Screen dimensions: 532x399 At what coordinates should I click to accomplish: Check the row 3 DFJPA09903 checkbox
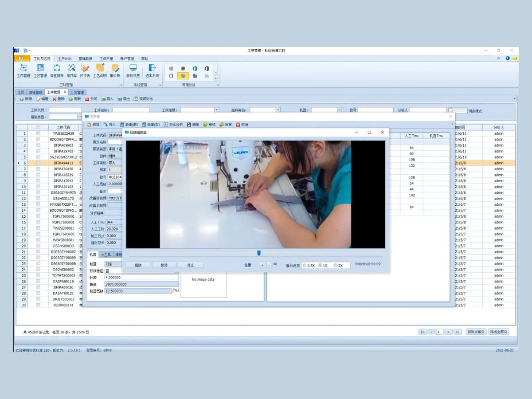pos(38,145)
